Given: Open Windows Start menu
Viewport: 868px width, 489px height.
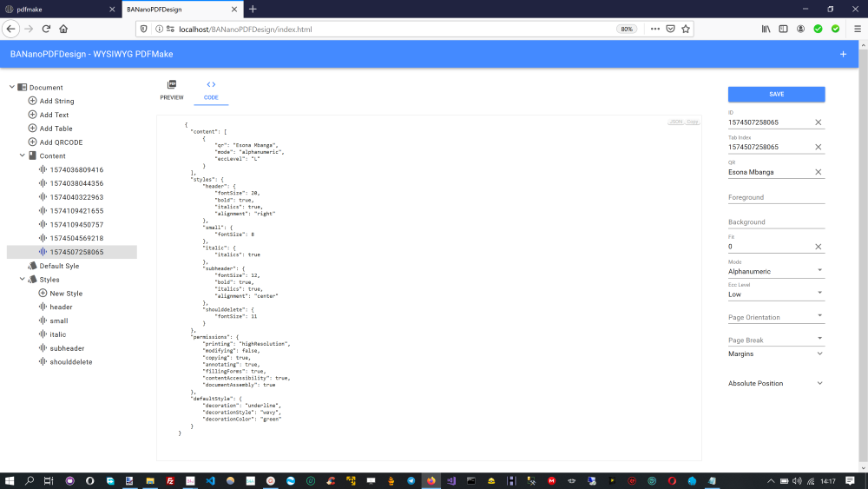Looking at the screenshot, I should click(10, 480).
